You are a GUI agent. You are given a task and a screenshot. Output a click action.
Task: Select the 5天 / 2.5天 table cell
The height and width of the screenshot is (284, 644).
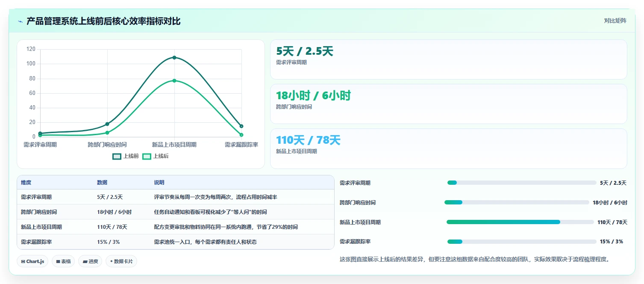point(110,197)
